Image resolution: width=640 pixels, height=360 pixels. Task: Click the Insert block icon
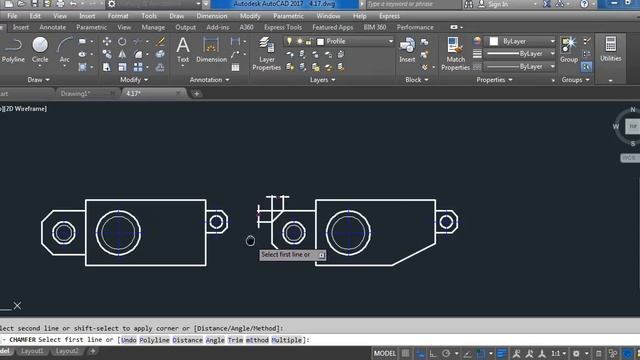coord(407,49)
